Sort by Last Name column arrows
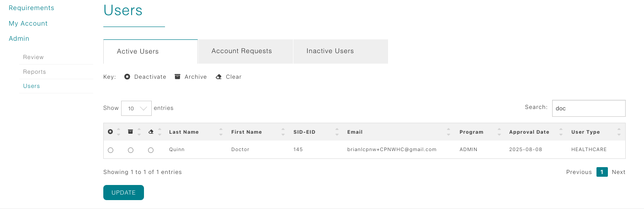This screenshot has height=212, width=644. point(221,132)
